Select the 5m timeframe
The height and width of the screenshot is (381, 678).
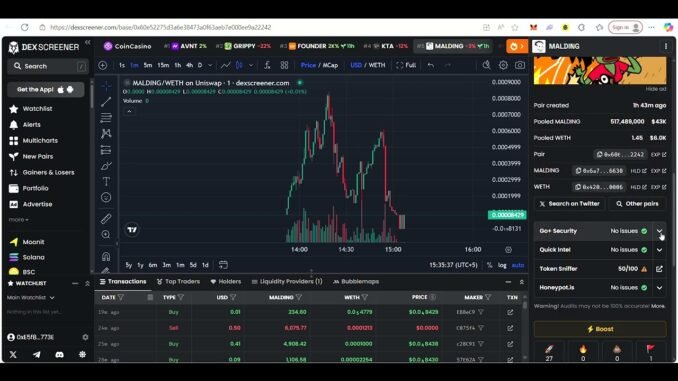(x=148, y=65)
